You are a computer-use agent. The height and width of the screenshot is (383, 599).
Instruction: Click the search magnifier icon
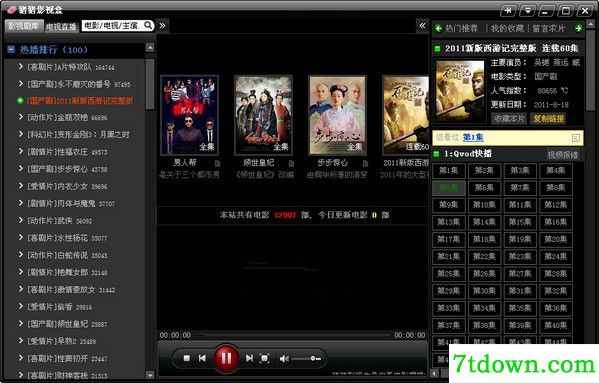[x=148, y=26]
